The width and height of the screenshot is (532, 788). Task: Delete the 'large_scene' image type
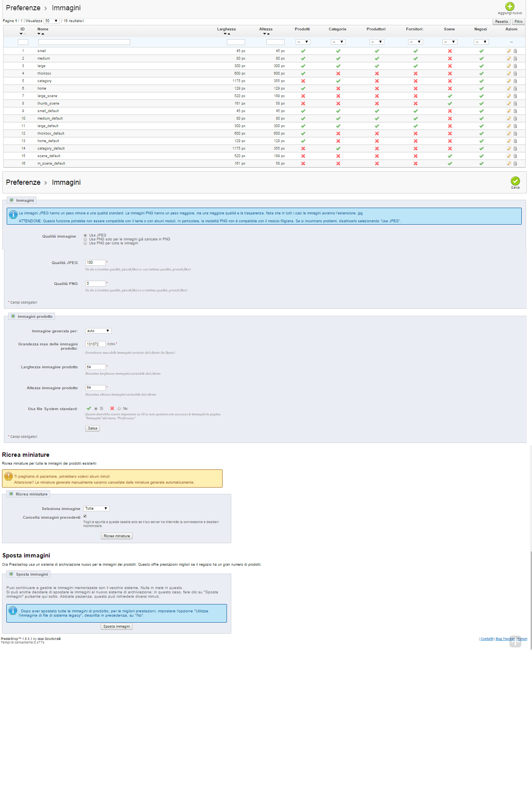(515, 96)
